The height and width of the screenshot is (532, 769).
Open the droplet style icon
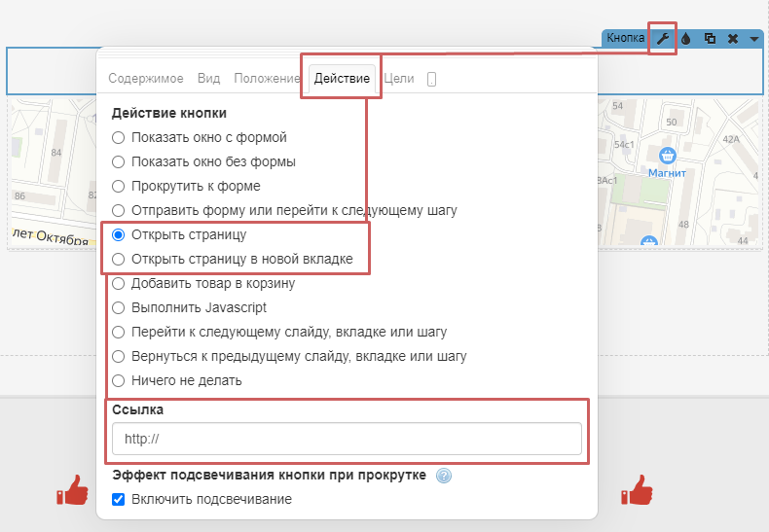(686, 39)
